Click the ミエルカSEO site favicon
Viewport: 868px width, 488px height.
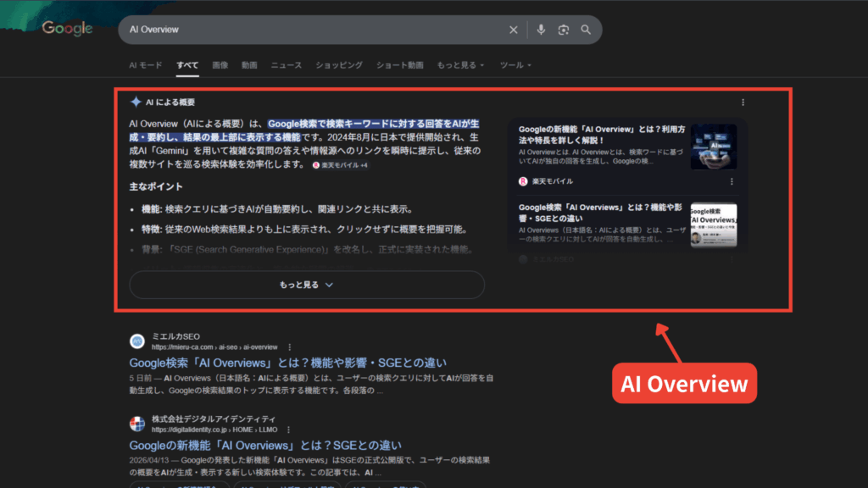[137, 341]
